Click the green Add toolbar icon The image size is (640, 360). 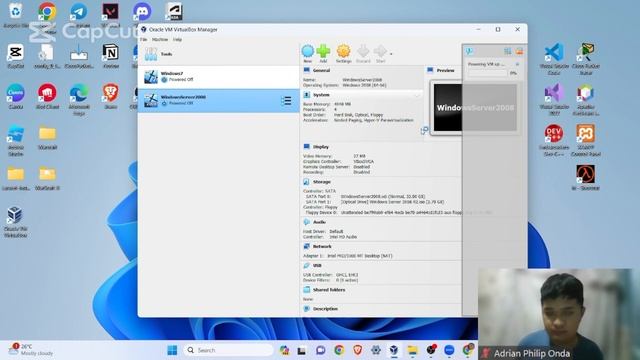(323, 53)
